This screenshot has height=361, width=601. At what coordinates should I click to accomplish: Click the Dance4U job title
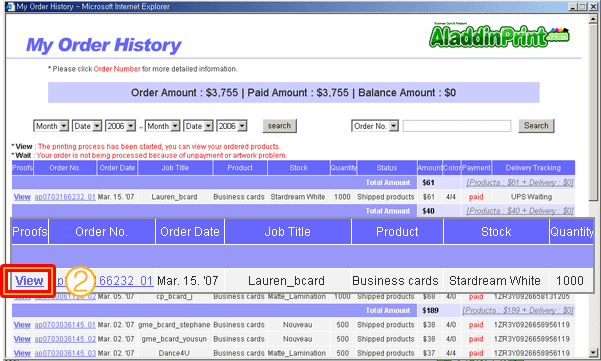174,353
